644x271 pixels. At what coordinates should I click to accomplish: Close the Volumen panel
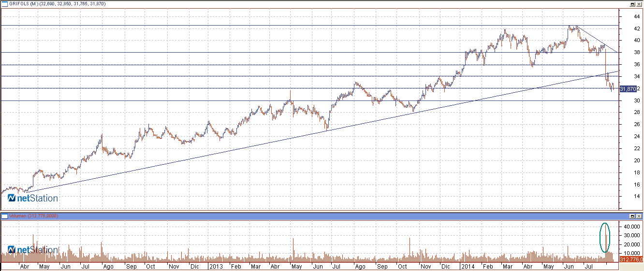point(640,216)
